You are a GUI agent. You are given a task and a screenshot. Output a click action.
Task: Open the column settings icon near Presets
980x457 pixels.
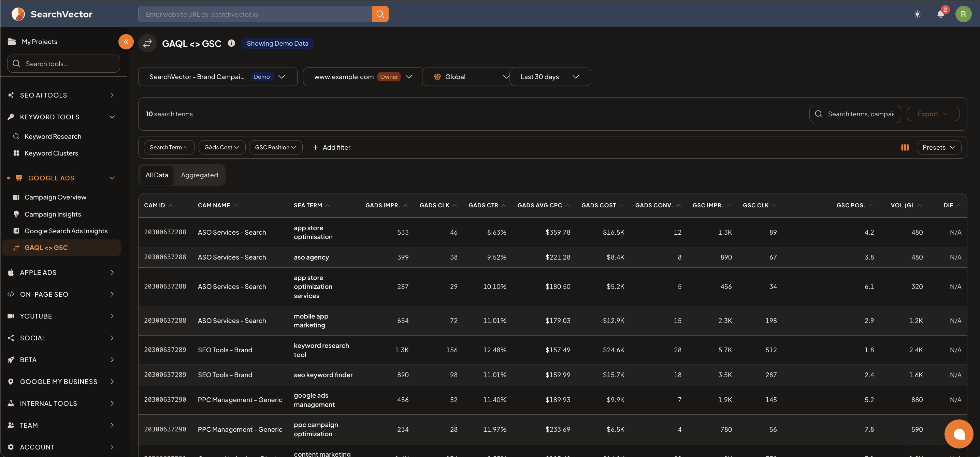tap(905, 147)
